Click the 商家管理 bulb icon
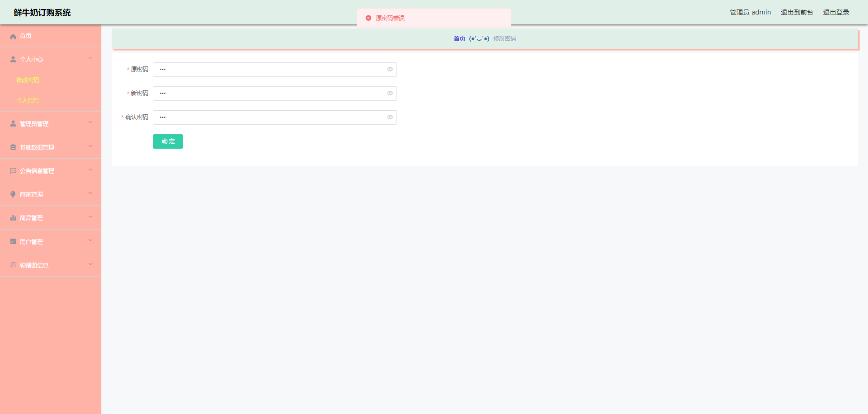Viewport: 868px width, 414px height. [x=13, y=194]
